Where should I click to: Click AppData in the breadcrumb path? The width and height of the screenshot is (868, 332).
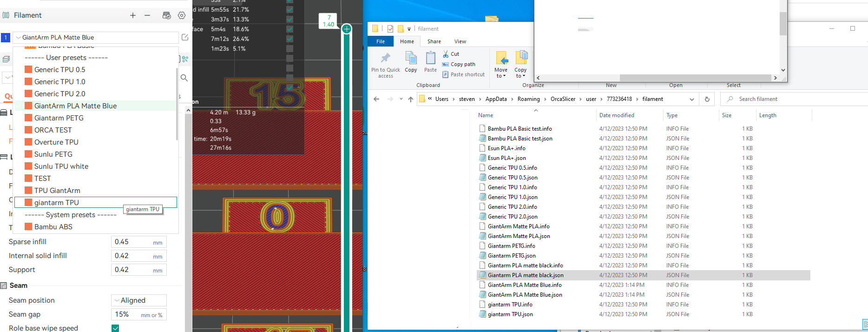coord(496,99)
